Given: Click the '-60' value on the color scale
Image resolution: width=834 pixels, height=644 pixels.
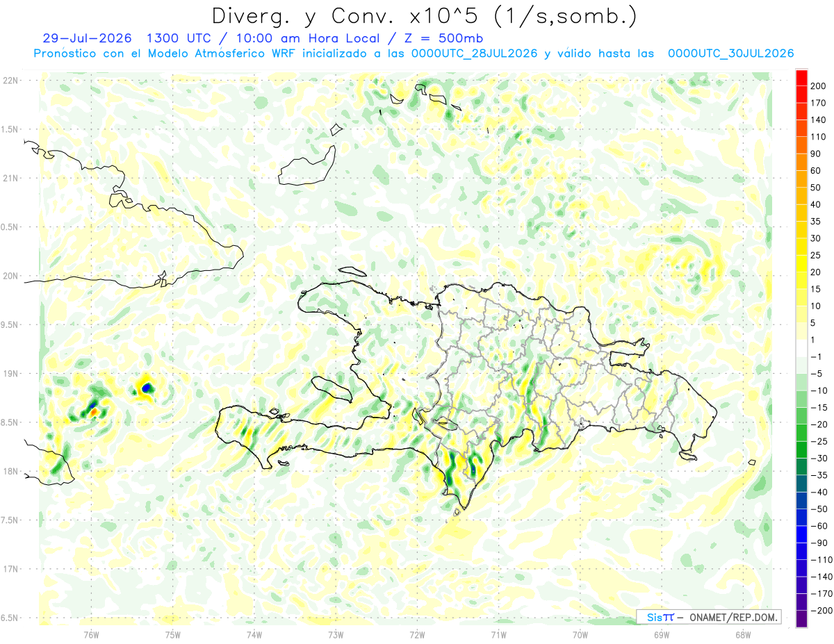Looking at the screenshot, I should [819, 526].
